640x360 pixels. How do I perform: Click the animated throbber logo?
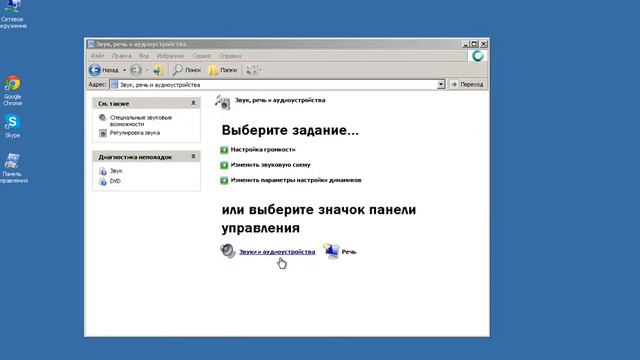tap(478, 56)
